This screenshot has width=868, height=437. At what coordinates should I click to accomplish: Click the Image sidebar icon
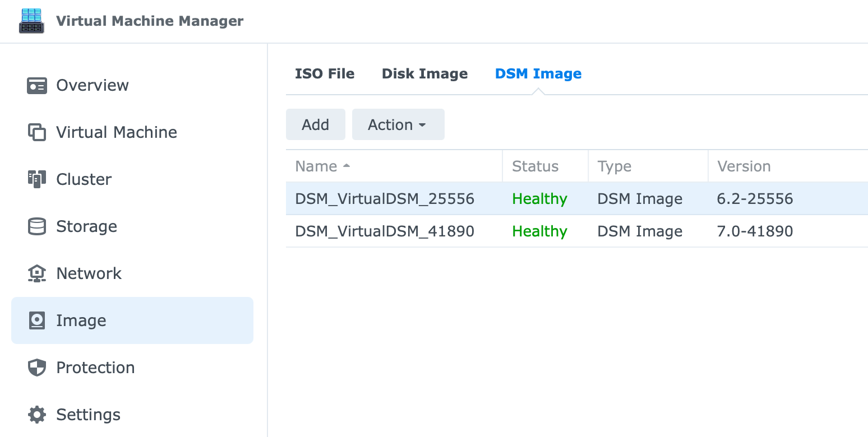pyautogui.click(x=37, y=321)
